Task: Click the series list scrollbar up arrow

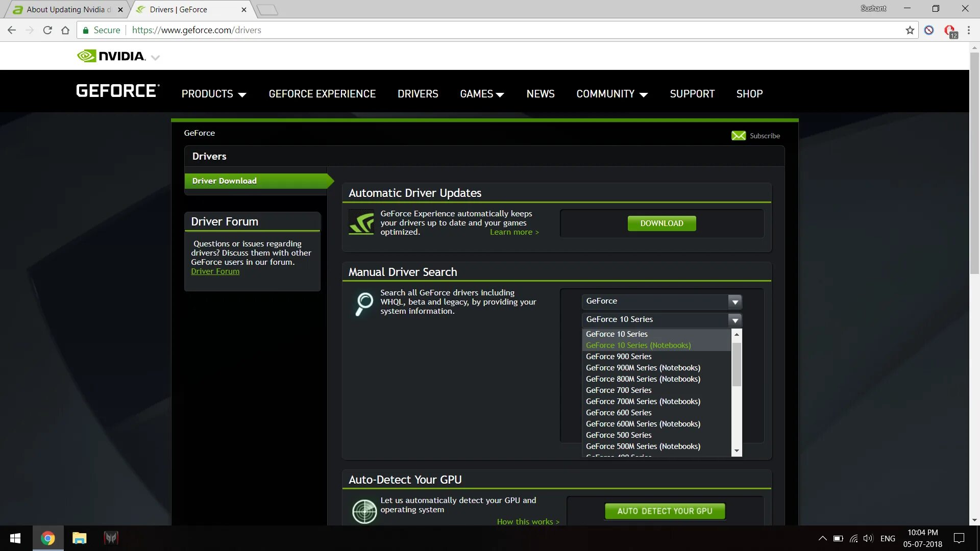Action: click(x=736, y=334)
